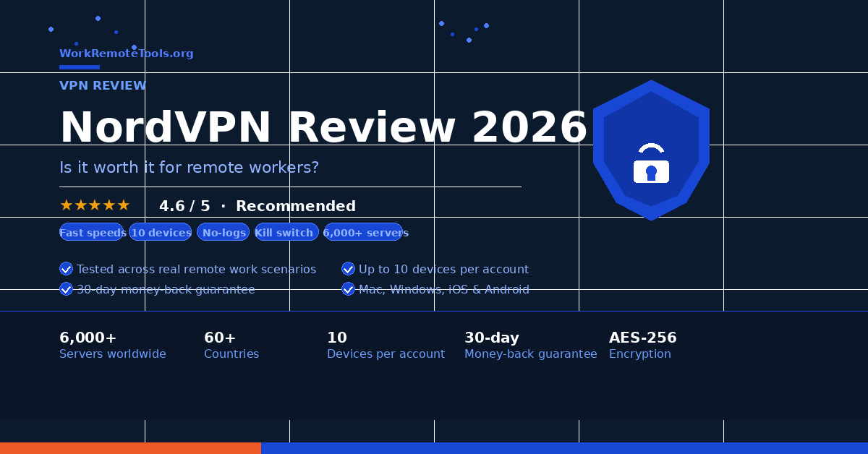Open the WorkRemoteTools.org site link

[x=127, y=53]
